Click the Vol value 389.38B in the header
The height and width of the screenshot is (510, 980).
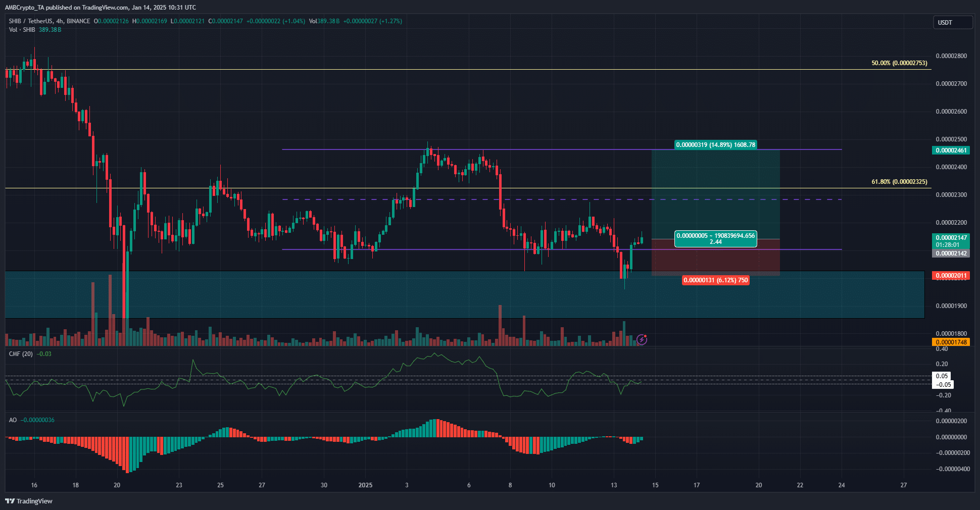pos(329,21)
